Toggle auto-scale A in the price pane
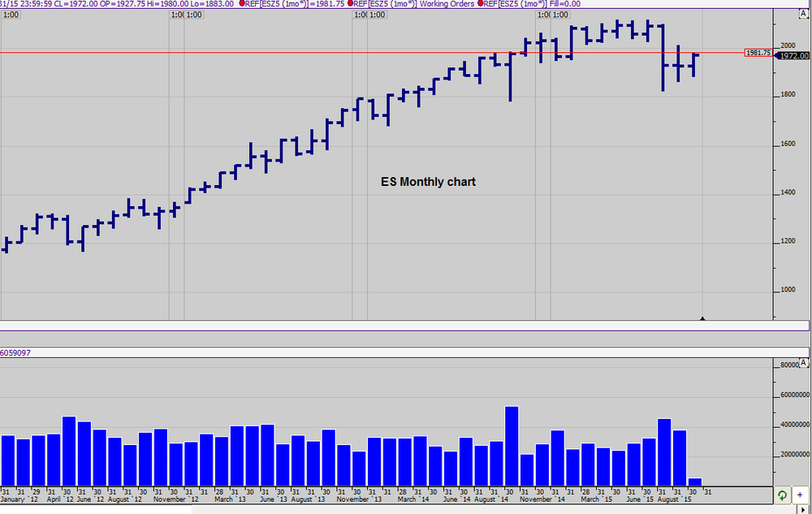This screenshot has height=514, width=812. pyautogui.click(x=803, y=14)
